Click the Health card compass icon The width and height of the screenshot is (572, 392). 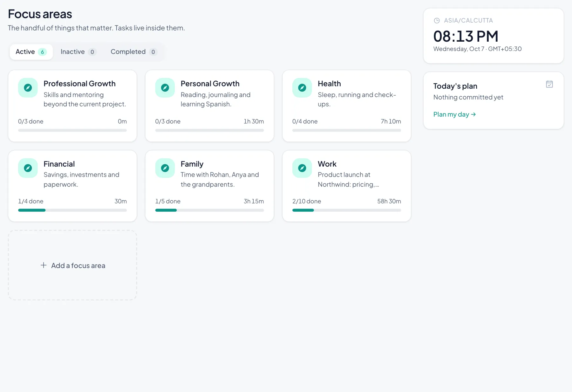coord(302,88)
